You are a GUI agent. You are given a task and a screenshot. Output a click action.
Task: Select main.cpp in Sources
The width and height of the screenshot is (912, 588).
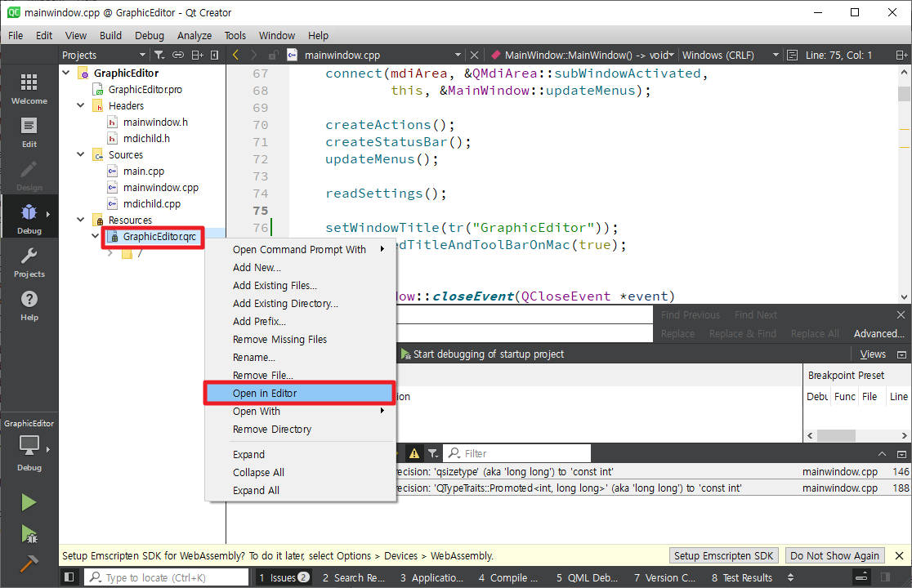tap(143, 171)
